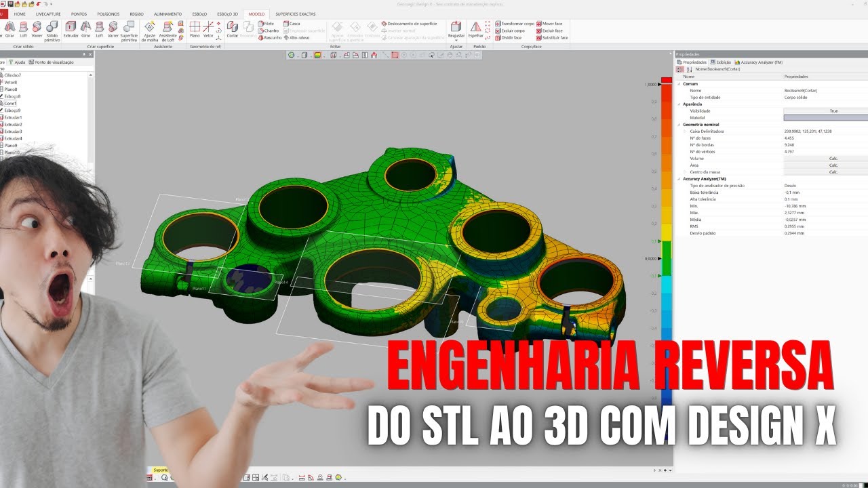Image resolution: width=868 pixels, height=488 pixels.
Task: Apply Rascunho tool
Action: 270,37
